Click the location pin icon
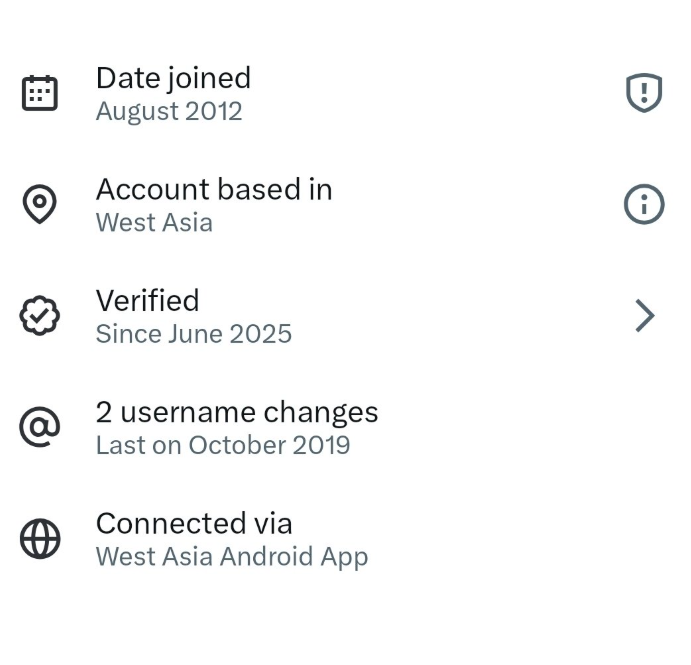 (x=40, y=205)
